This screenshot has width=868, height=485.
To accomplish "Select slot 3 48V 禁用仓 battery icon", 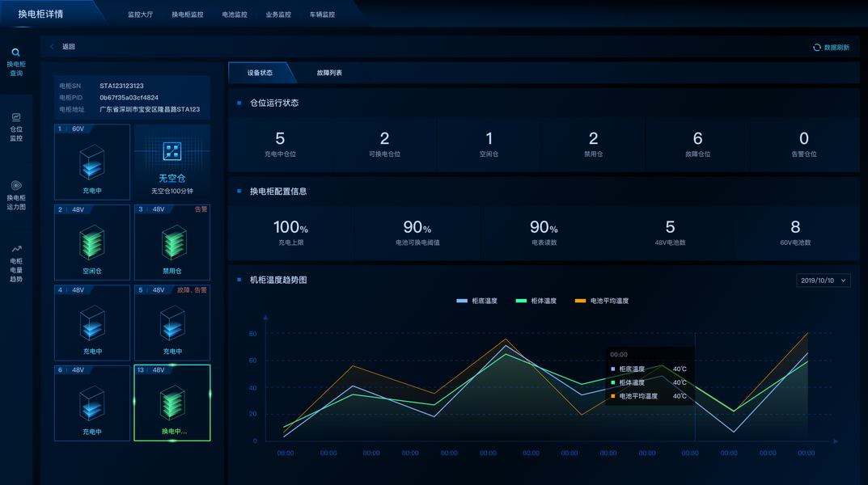I will pyautogui.click(x=173, y=242).
